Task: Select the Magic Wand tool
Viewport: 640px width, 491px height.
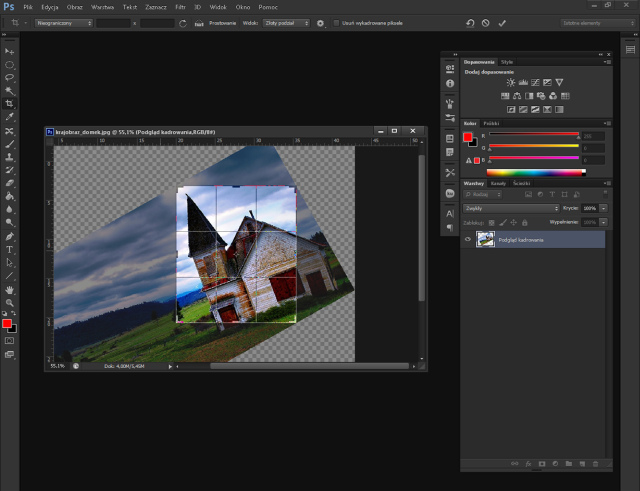Action: tap(9, 91)
